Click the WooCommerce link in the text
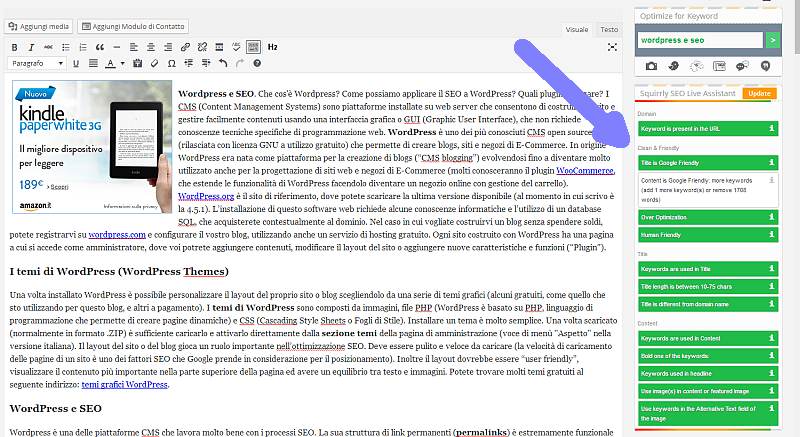The image size is (800, 437). (x=585, y=171)
